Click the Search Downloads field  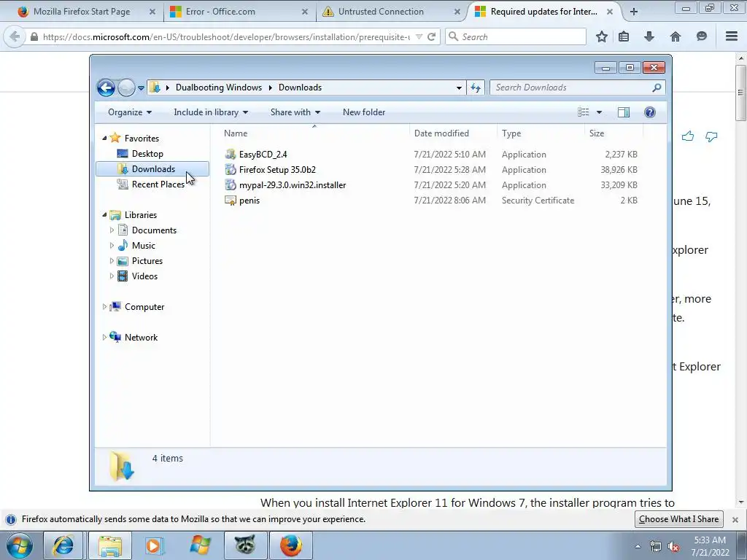(577, 87)
